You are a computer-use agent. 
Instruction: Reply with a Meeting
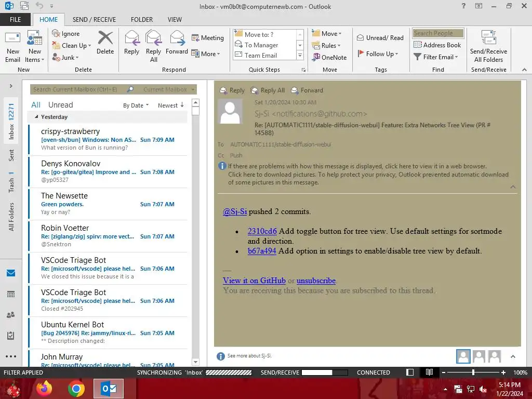(208, 37)
